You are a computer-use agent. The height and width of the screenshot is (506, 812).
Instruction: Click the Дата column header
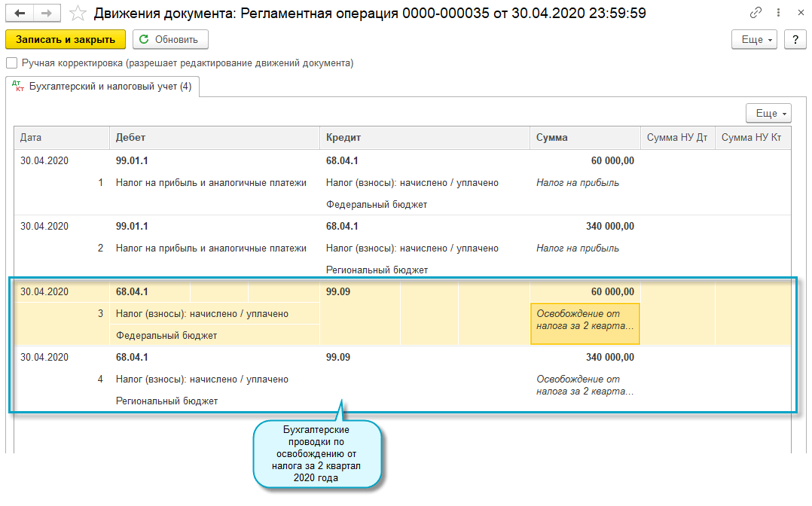62,138
